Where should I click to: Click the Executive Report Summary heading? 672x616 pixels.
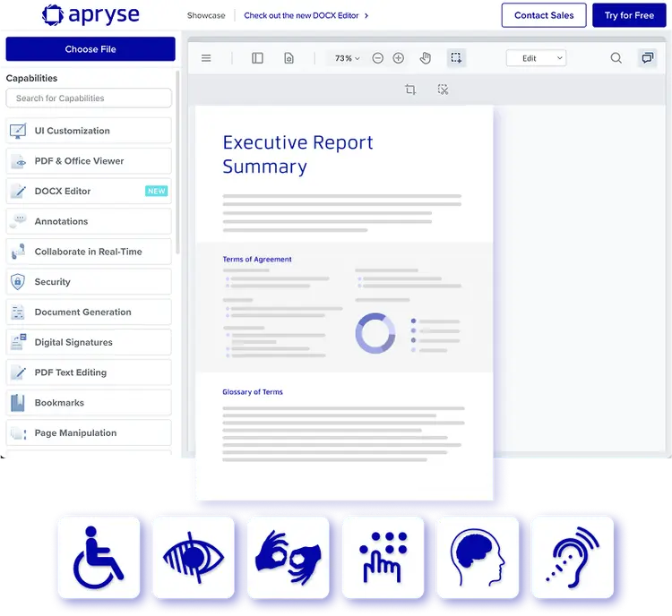coord(297,155)
